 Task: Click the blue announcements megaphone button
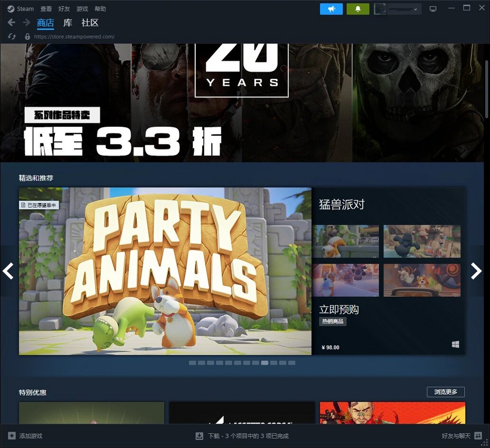[x=331, y=9]
